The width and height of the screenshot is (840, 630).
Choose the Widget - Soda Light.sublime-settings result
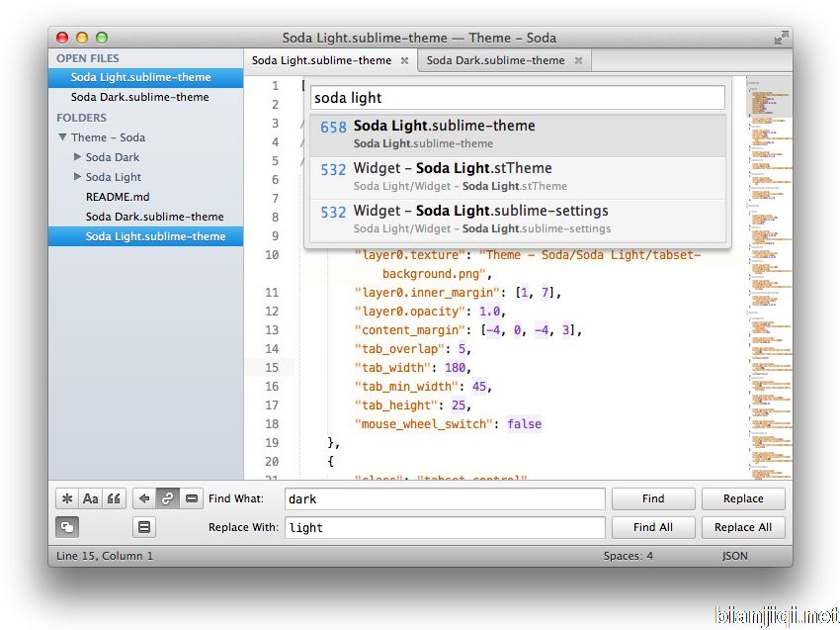click(518, 220)
